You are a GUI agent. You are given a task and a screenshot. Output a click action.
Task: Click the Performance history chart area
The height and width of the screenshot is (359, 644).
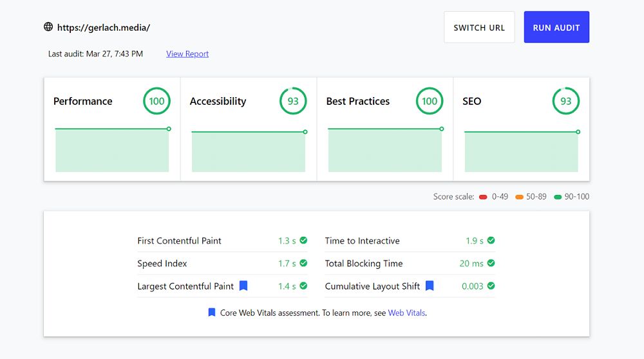point(112,151)
